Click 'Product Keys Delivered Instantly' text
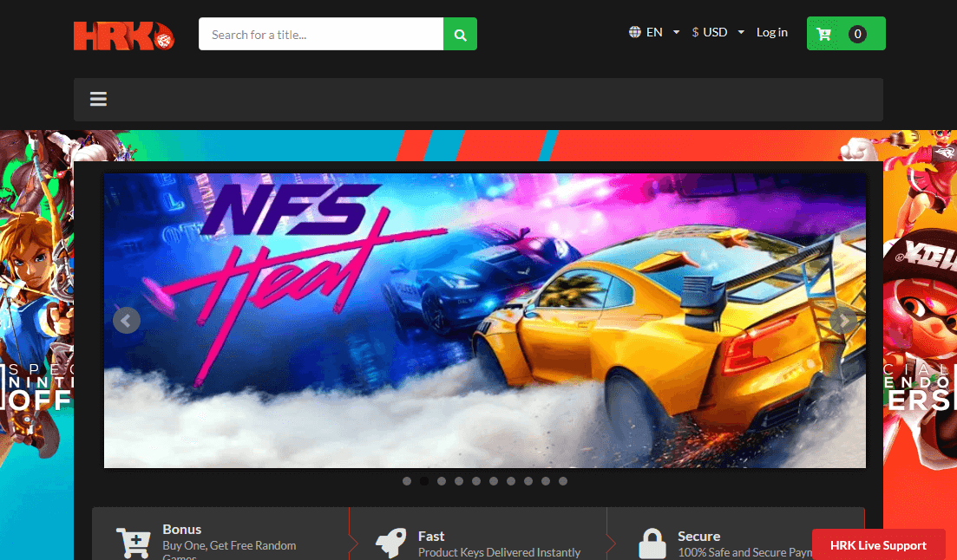The image size is (957, 560). click(499, 552)
